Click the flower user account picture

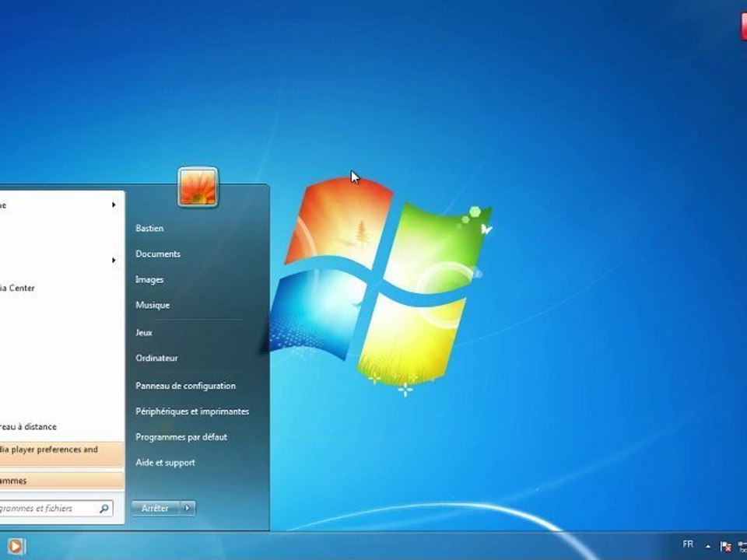[x=198, y=187]
